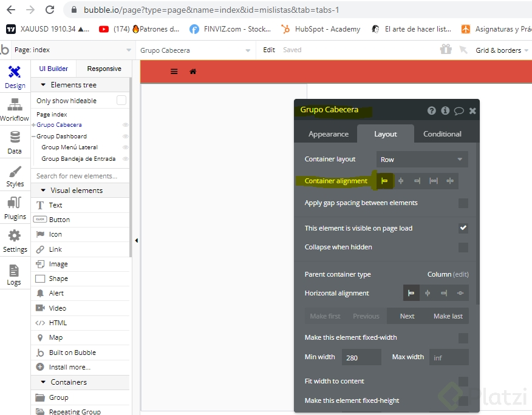Open Grid & borders dropdown
The height and width of the screenshot is (415, 532).
coord(502,50)
